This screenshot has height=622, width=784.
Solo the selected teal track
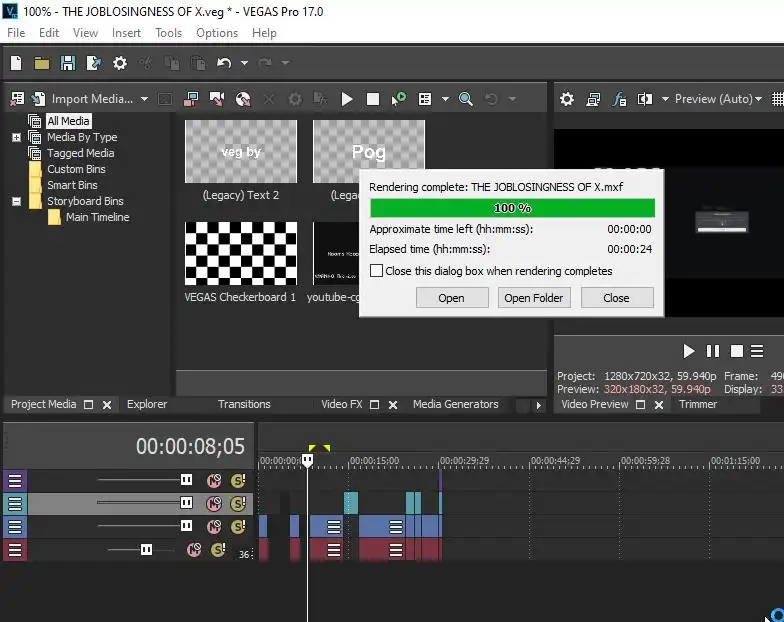[x=238, y=503]
